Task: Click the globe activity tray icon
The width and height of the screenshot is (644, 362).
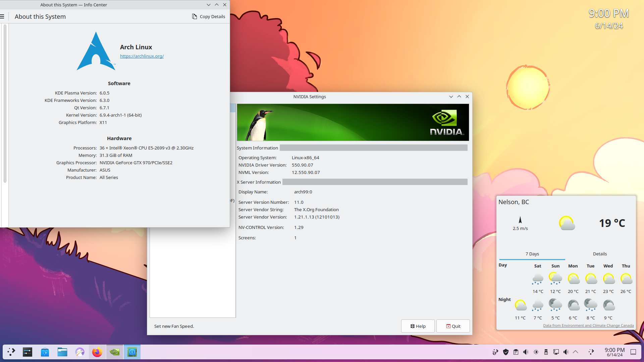Action: (495, 352)
